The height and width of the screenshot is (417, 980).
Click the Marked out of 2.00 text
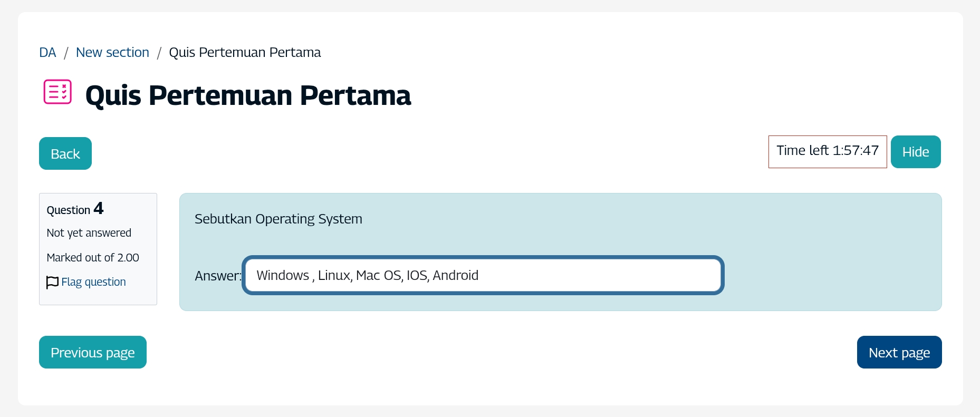click(93, 258)
